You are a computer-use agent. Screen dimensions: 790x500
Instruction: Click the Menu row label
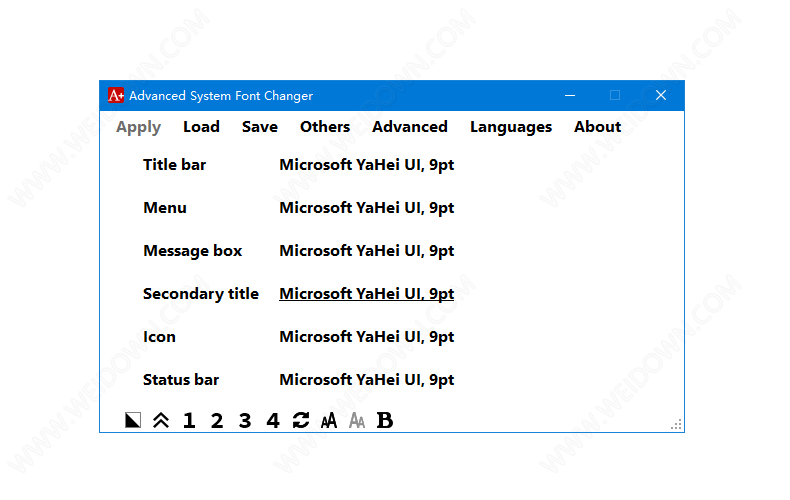tap(165, 208)
